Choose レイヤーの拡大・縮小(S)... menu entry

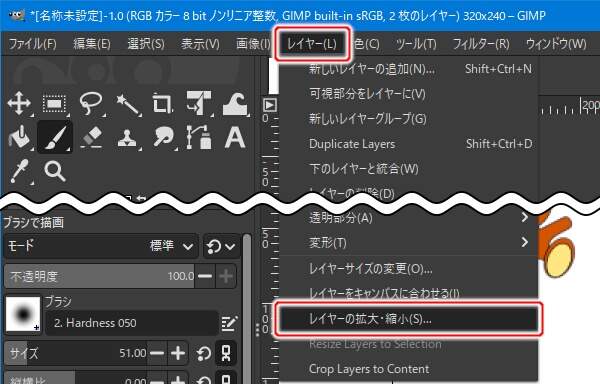tap(409, 319)
